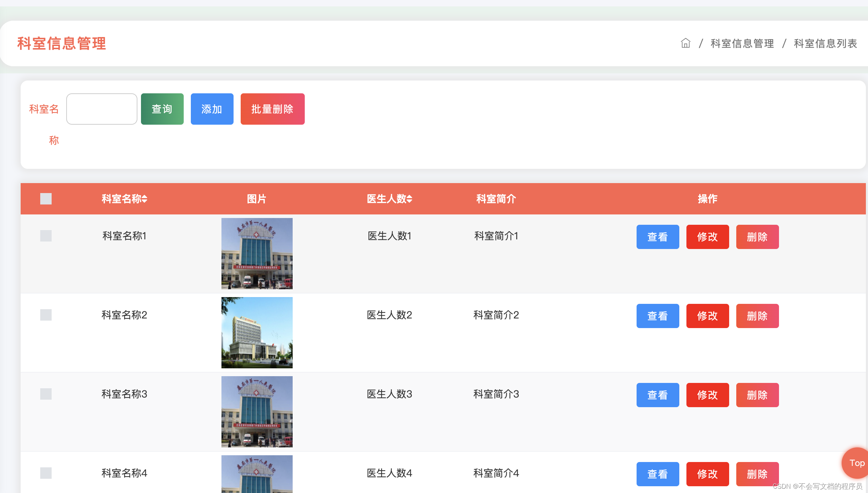Click 修改 button for 科室名称1
The image size is (868, 493).
click(708, 237)
